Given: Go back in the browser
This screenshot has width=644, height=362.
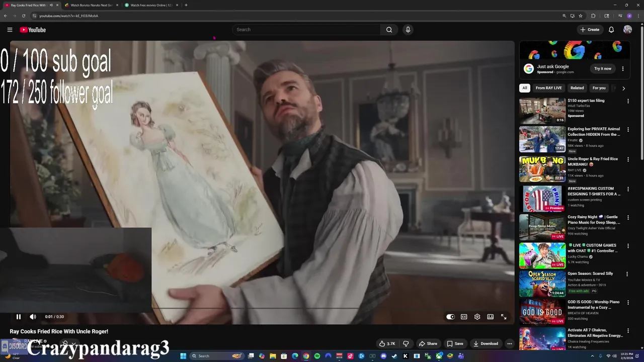Looking at the screenshot, I should [6, 16].
